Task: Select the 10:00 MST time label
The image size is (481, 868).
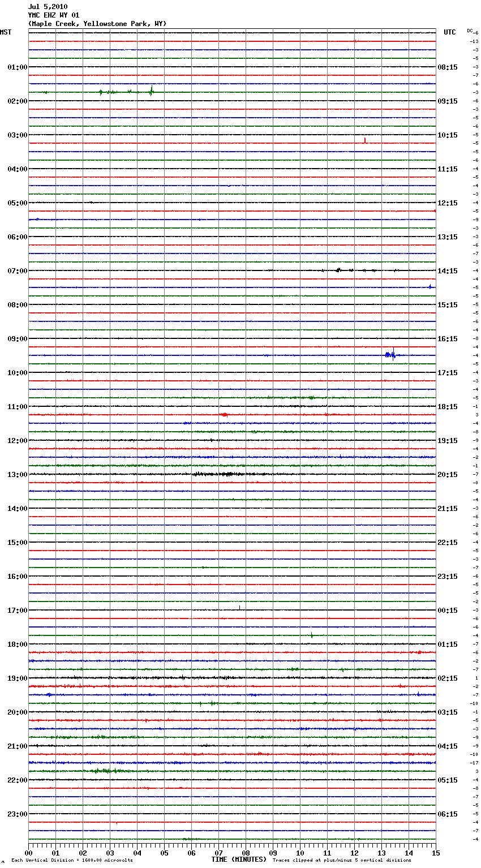Action: [x=18, y=373]
